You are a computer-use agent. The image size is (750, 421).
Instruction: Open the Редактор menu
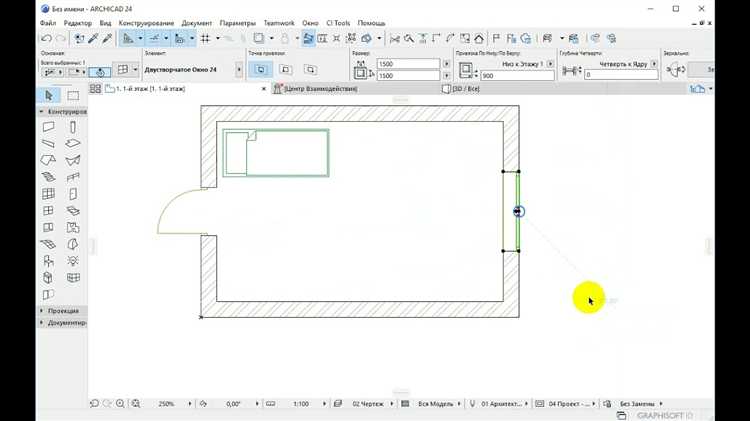77,23
